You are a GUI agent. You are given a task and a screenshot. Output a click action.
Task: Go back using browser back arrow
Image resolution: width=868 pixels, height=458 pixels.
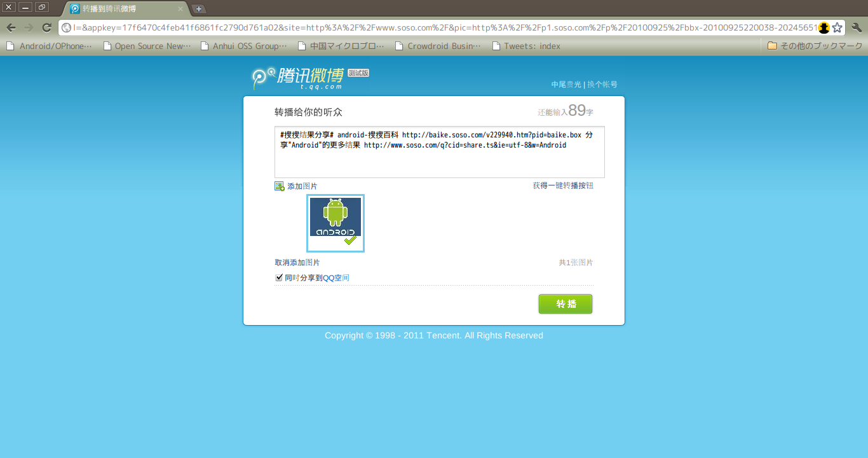coord(11,27)
